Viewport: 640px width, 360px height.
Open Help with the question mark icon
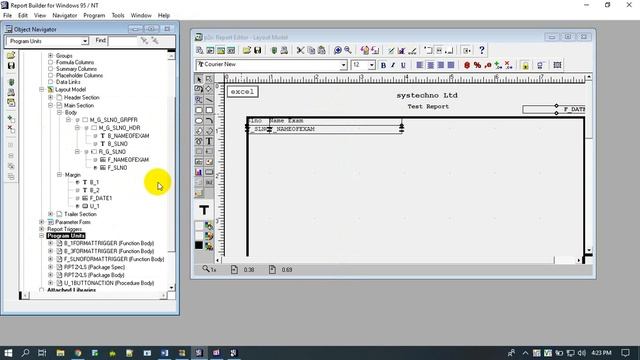482,50
